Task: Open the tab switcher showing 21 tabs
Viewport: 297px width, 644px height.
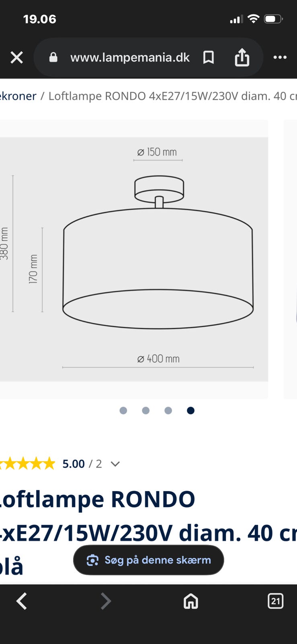Action: click(275, 601)
